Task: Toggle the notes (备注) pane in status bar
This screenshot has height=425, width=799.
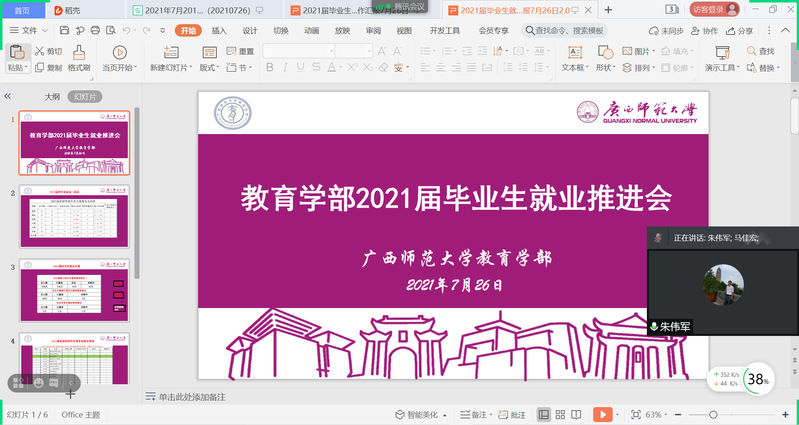Action: pyautogui.click(x=474, y=414)
